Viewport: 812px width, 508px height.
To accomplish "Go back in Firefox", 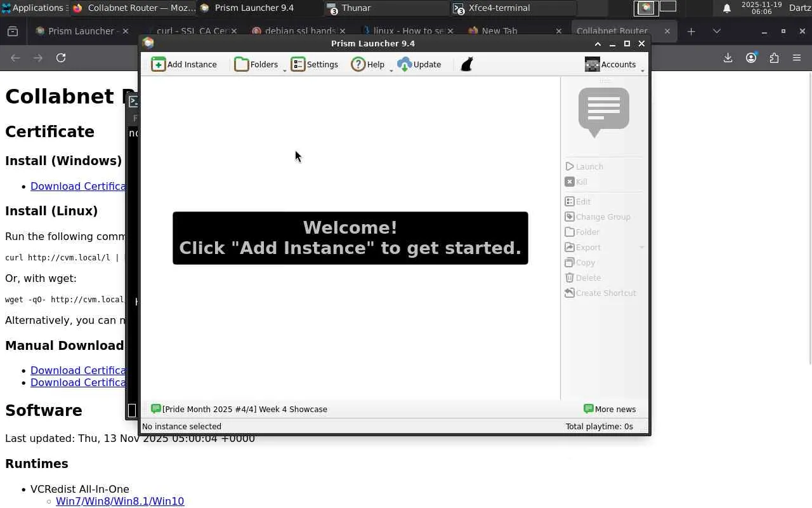I will [x=15, y=58].
